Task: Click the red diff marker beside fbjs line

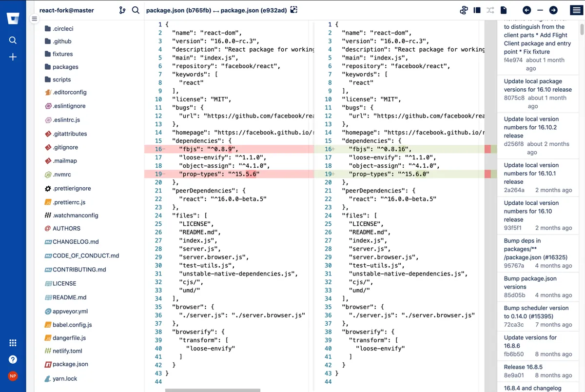Action: coord(487,149)
